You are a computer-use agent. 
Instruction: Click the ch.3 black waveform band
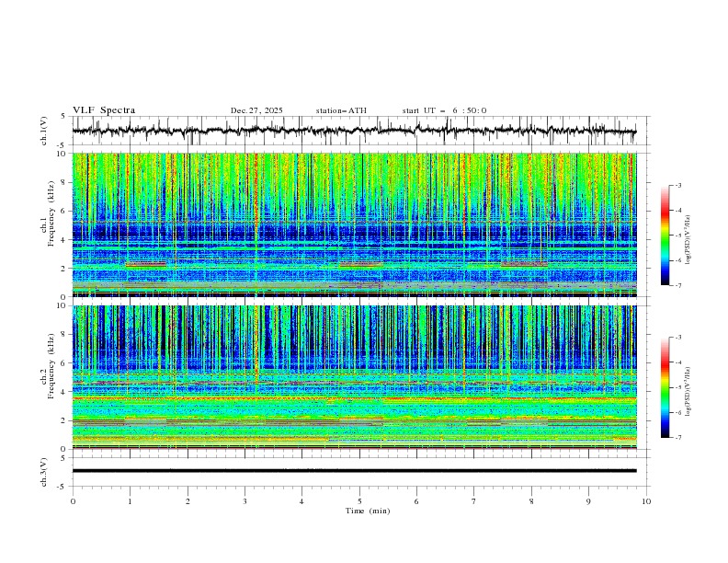pos(354,471)
